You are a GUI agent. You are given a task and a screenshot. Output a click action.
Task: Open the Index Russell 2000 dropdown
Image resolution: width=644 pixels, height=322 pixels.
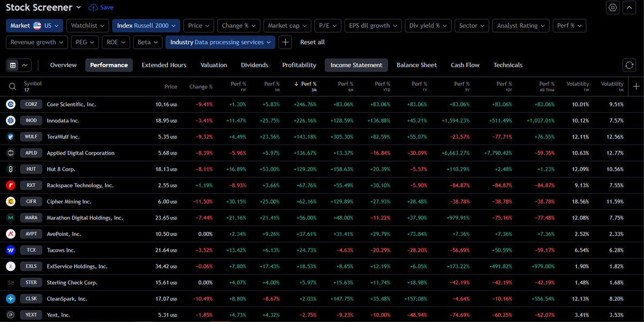click(x=147, y=25)
